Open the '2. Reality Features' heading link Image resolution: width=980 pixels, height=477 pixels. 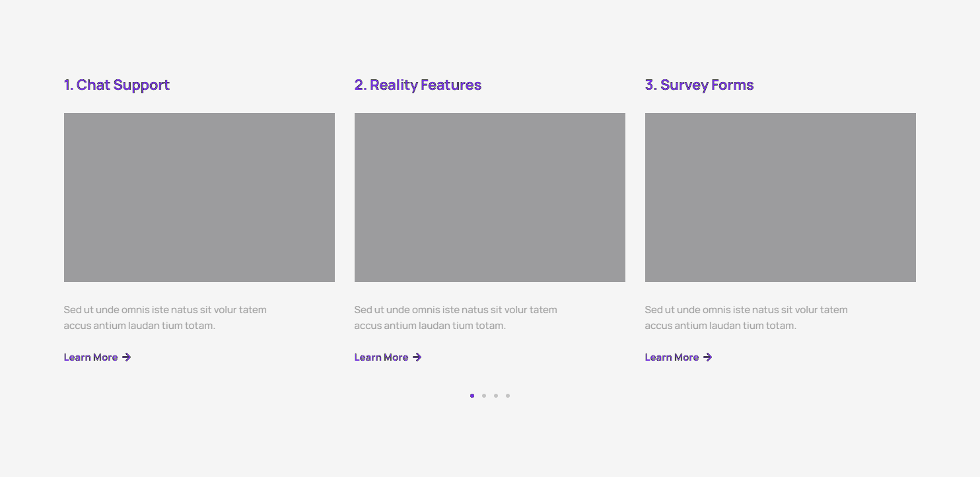coord(418,85)
